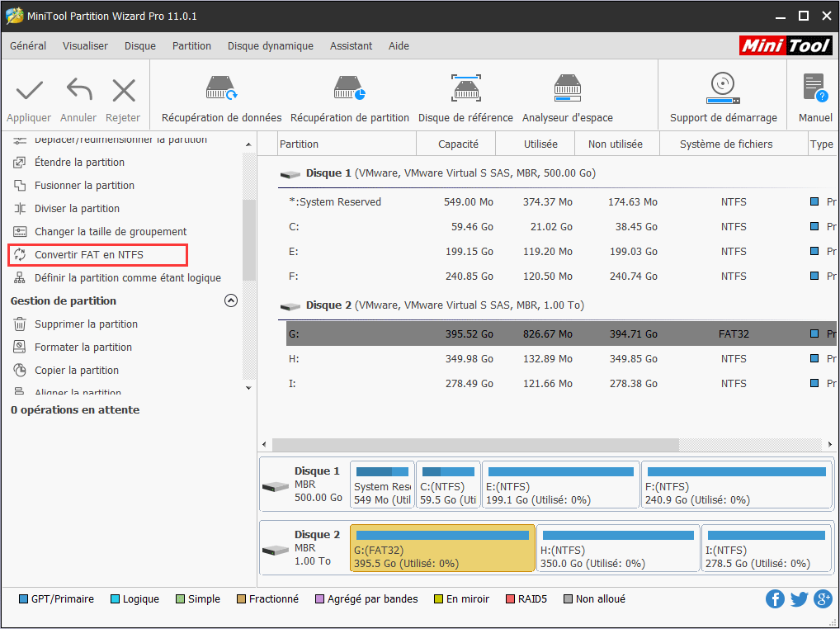Select I:(NTFS) block in disk map
This screenshot has height=629, width=840.
766,548
